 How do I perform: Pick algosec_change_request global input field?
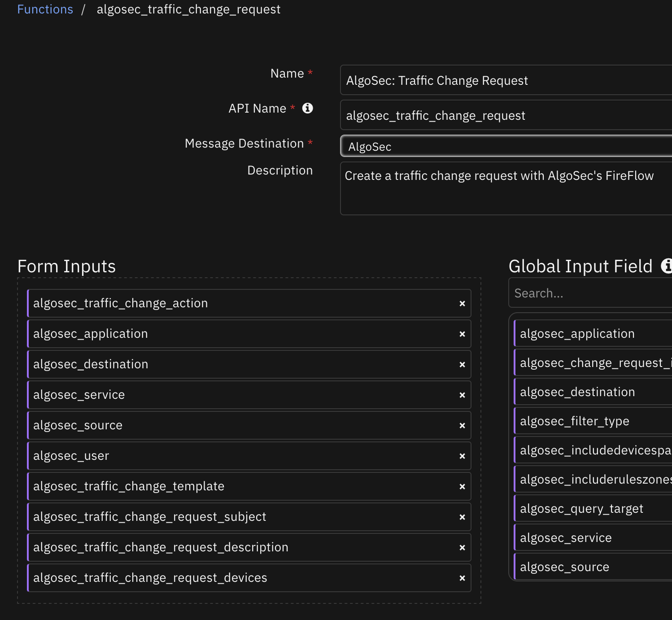point(593,362)
